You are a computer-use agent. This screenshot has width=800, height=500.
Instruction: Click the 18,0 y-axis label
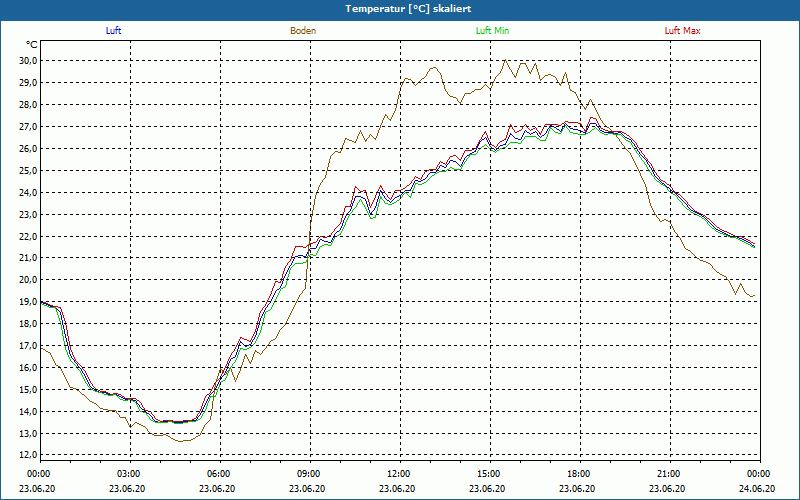click(x=29, y=323)
